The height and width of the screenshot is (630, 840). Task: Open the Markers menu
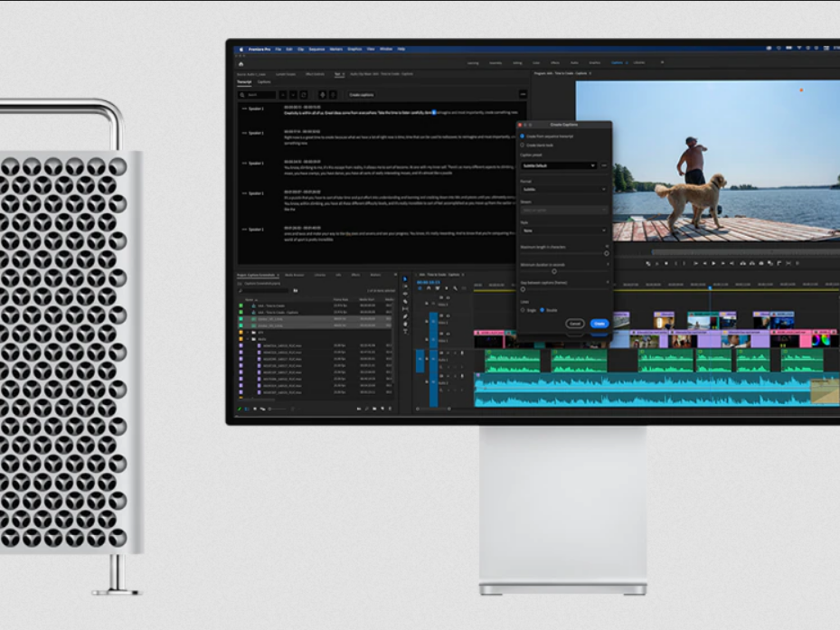pyautogui.click(x=335, y=50)
